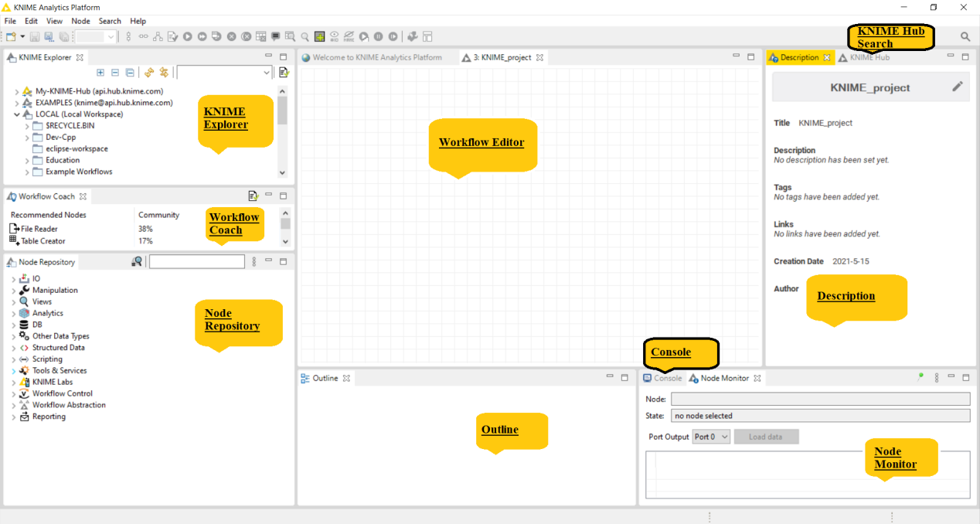Open the Node Repository view menu dots
The height and width of the screenshot is (524, 980).
point(254,262)
